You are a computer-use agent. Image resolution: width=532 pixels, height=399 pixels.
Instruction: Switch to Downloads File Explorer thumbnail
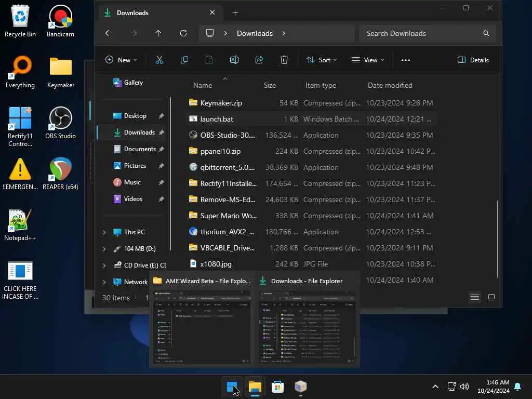(x=307, y=320)
